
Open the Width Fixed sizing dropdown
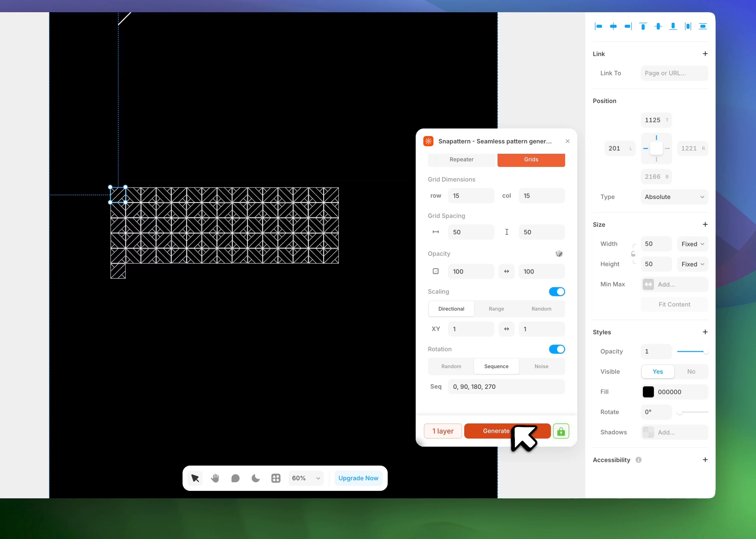click(692, 244)
